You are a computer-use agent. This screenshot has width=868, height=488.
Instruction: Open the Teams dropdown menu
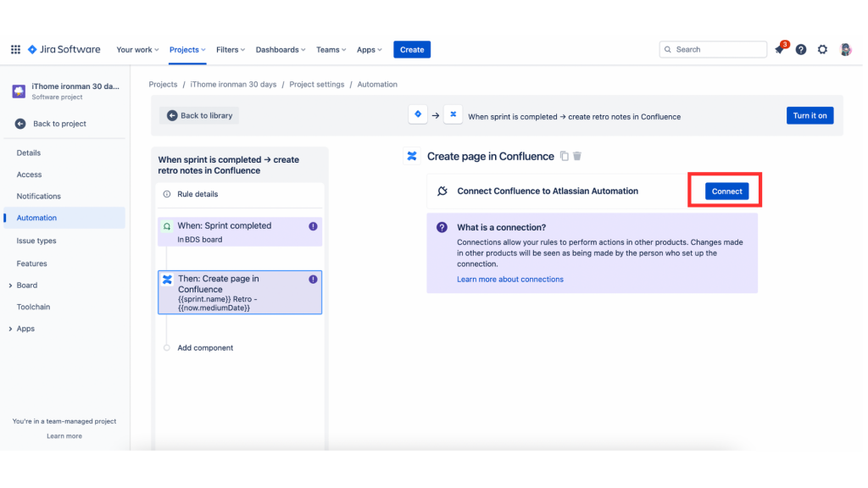331,50
